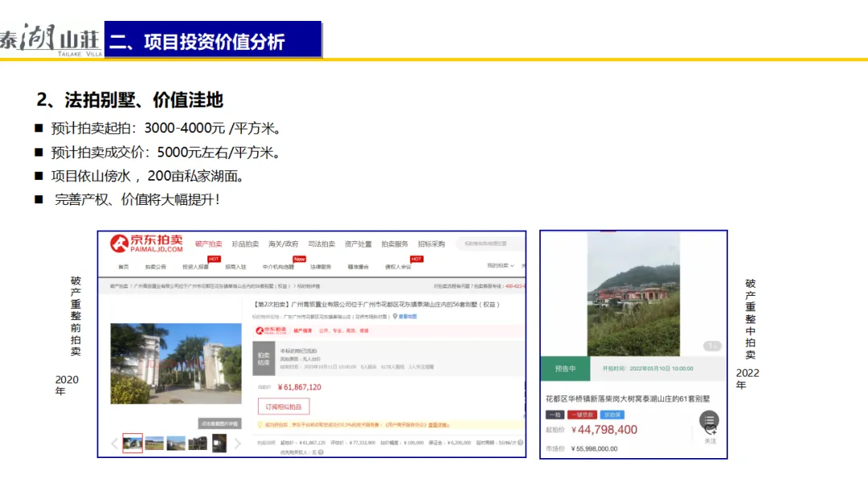Click the 2022 listing title 花都区华侨镇…61套别墅
The height and width of the screenshot is (483, 868).
[x=628, y=399]
